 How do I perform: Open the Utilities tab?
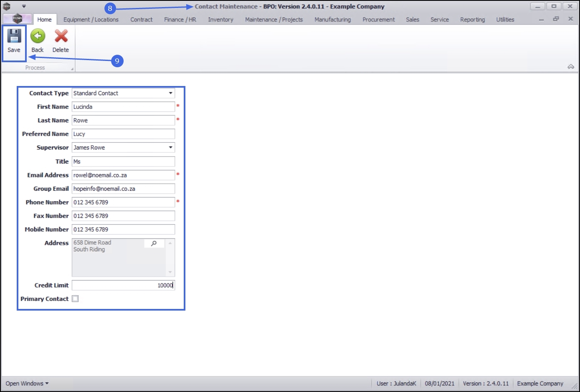point(505,19)
